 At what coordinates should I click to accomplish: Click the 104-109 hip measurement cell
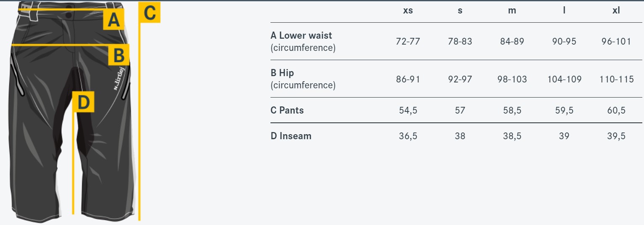point(564,79)
